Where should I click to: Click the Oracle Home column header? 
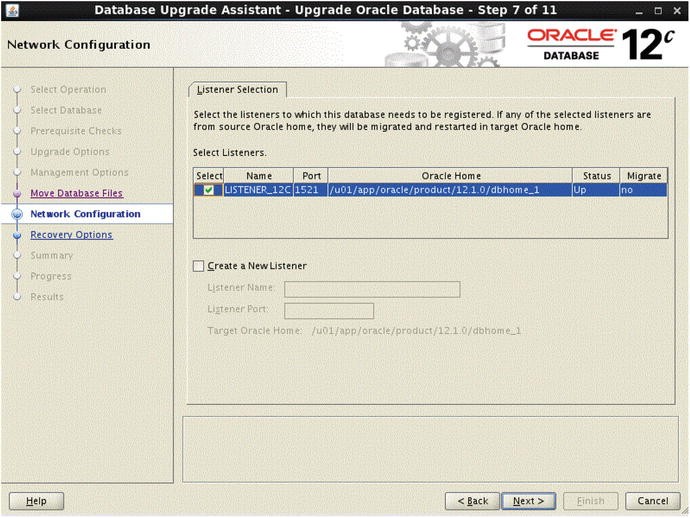[x=451, y=176]
